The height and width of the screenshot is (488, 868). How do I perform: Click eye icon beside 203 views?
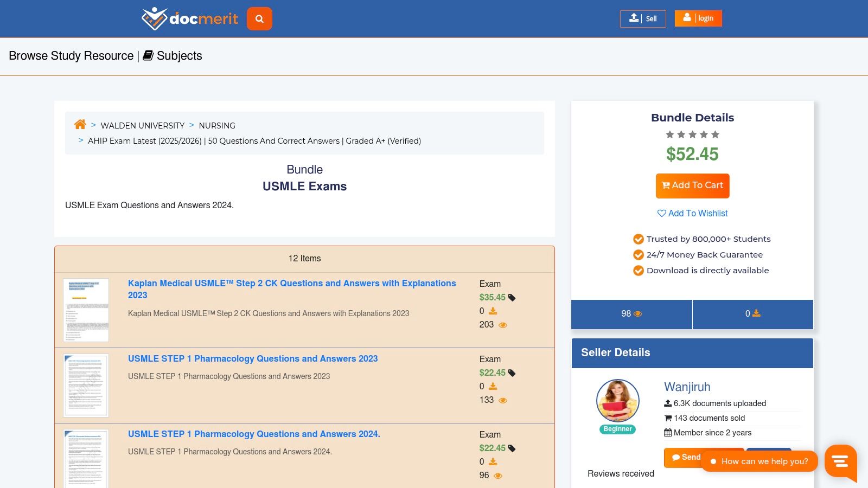503,325
